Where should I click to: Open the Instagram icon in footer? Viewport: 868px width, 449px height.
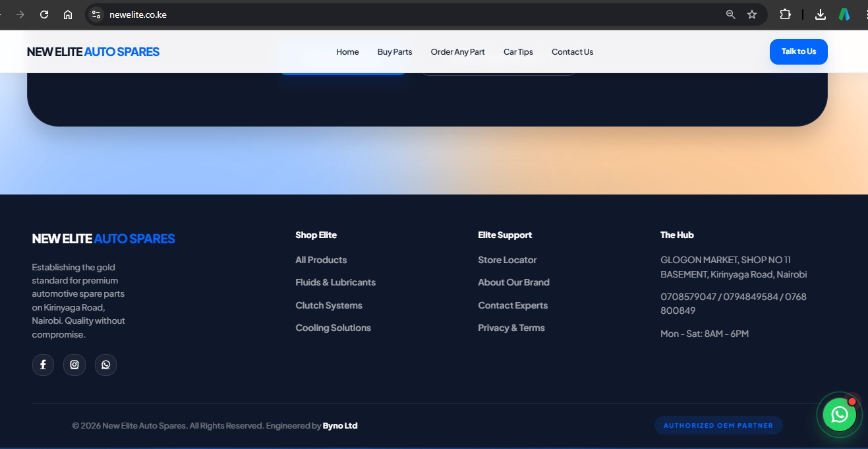(x=74, y=365)
